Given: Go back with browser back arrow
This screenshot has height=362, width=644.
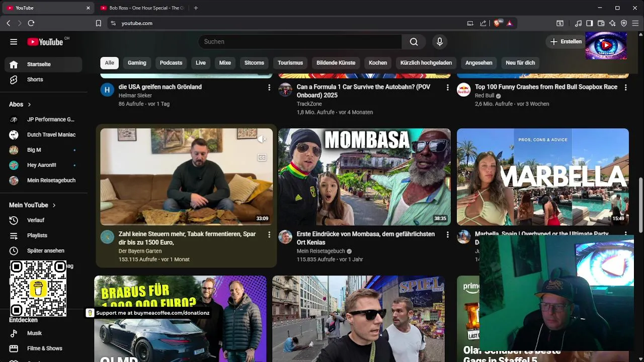Looking at the screenshot, I should [x=9, y=23].
